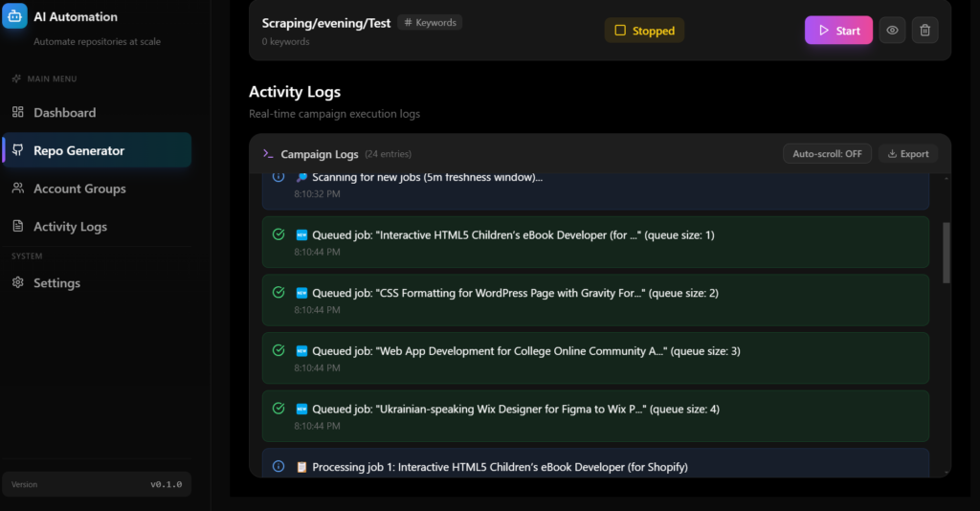Click the Dashboard grid icon
The height and width of the screenshot is (511, 980).
click(17, 112)
